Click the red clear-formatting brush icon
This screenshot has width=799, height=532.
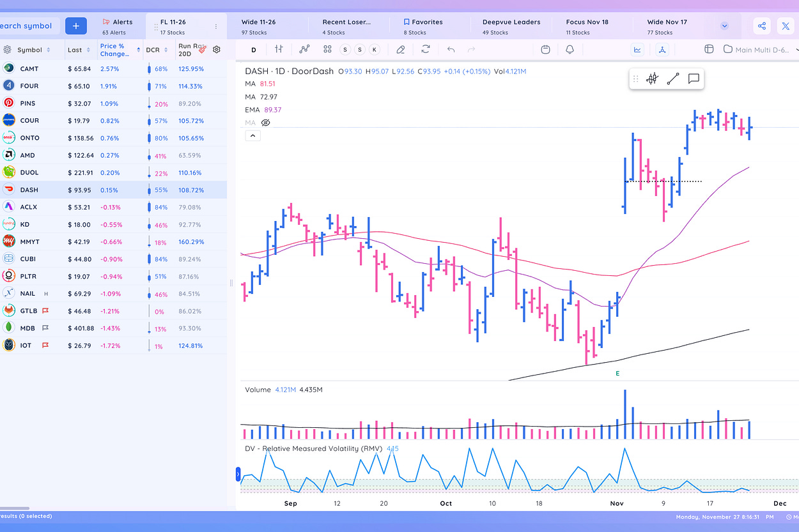[203, 49]
